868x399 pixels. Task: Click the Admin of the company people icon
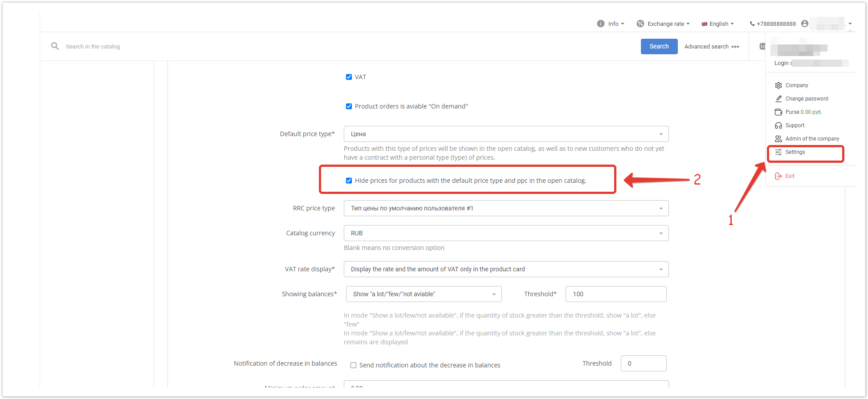click(778, 139)
